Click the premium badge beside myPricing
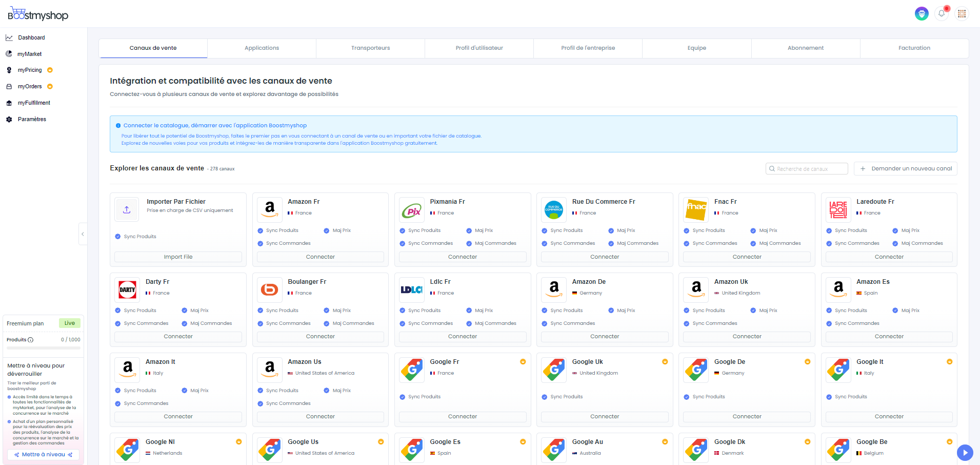The height and width of the screenshot is (465, 980). 50,70
